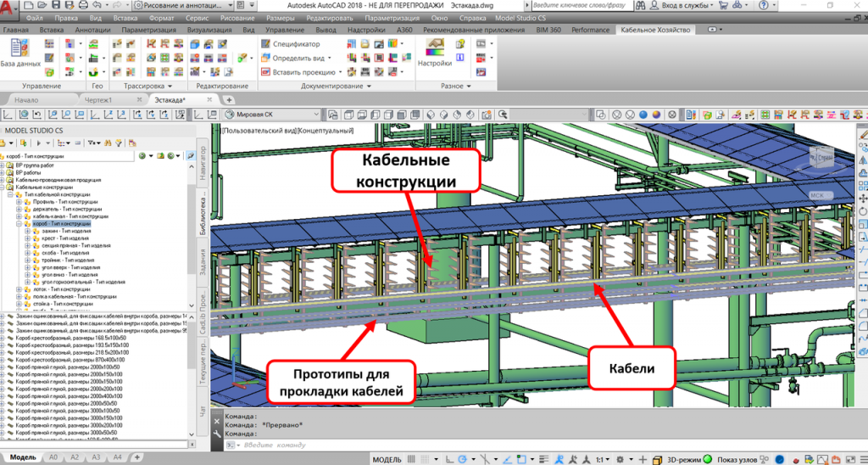Click the orange realistic sphere visual style icon
The image size is (868, 465).
[x=656, y=115]
